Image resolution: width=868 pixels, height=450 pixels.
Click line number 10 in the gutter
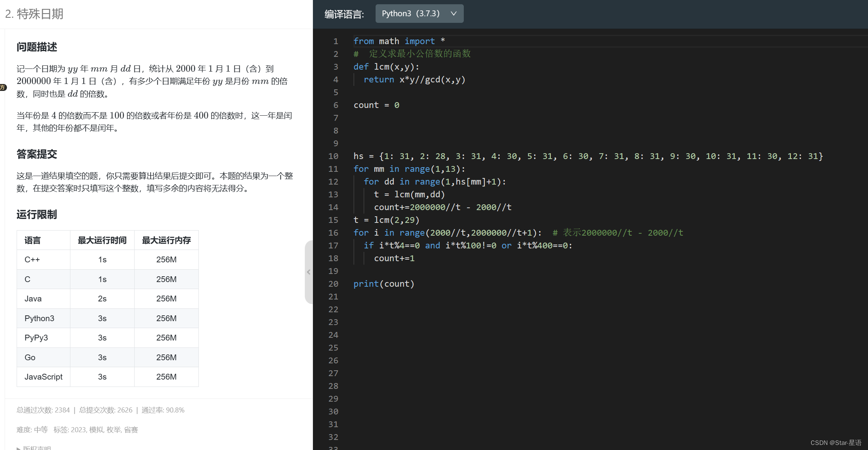333,156
